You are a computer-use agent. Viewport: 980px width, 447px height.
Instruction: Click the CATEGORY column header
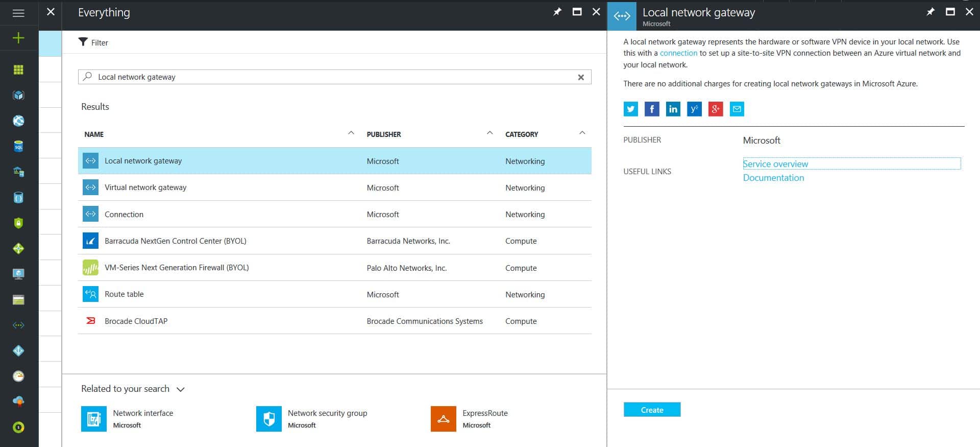[522, 134]
